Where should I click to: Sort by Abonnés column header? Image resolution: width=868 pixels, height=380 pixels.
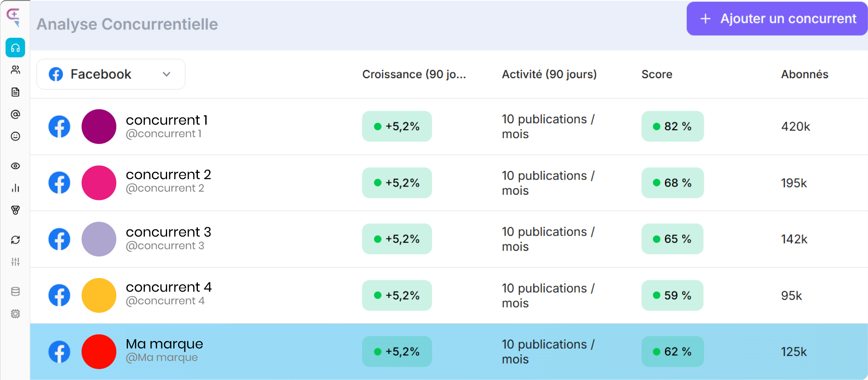click(x=804, y=75)
